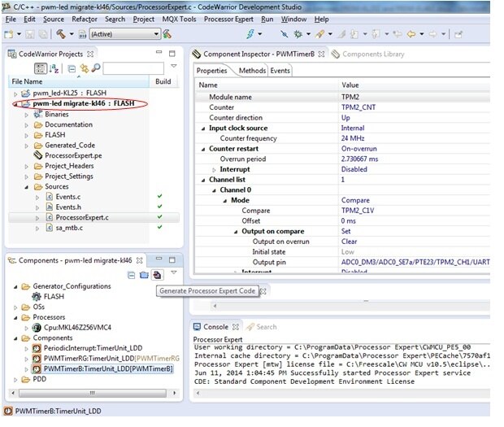Click Collapse All icon in Components panel
Viewport: 504px width, 427px height.
(132, 275)
